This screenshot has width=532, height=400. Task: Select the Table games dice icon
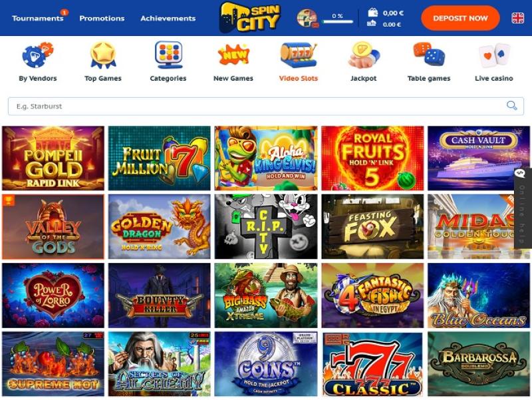tap(429, 55)
